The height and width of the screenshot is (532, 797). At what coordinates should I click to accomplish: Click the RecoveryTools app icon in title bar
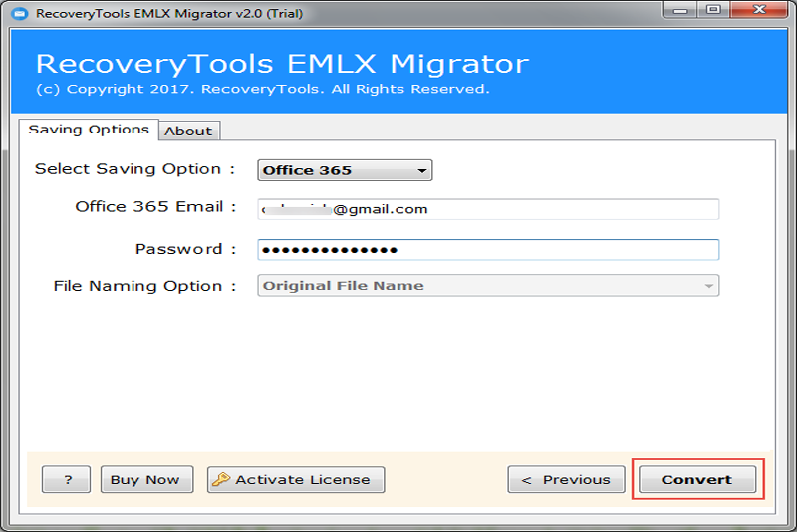point(19,13)
